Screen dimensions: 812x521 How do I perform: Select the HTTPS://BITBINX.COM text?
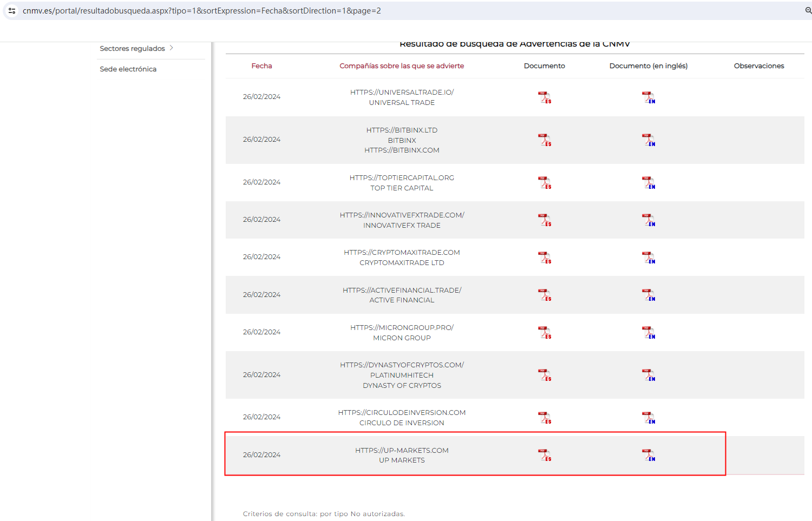pyautogui.click(x=402, y=150)
